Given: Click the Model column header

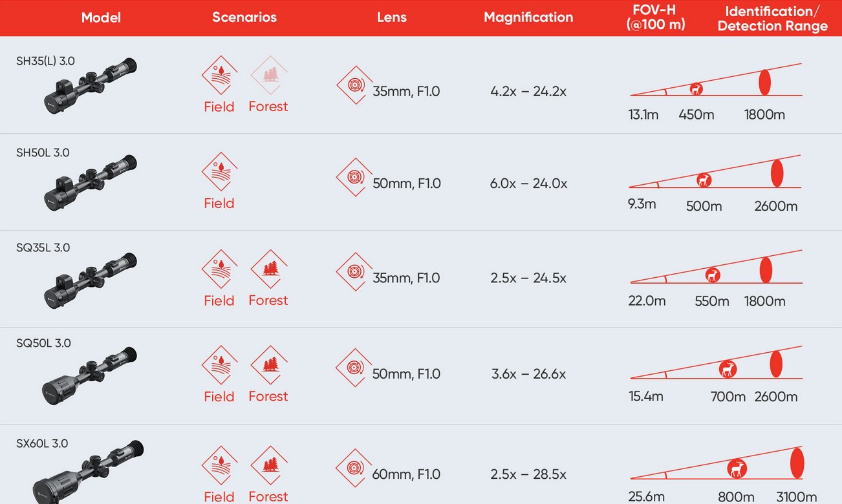Looking at the screenshot, I should coord(101,18).
